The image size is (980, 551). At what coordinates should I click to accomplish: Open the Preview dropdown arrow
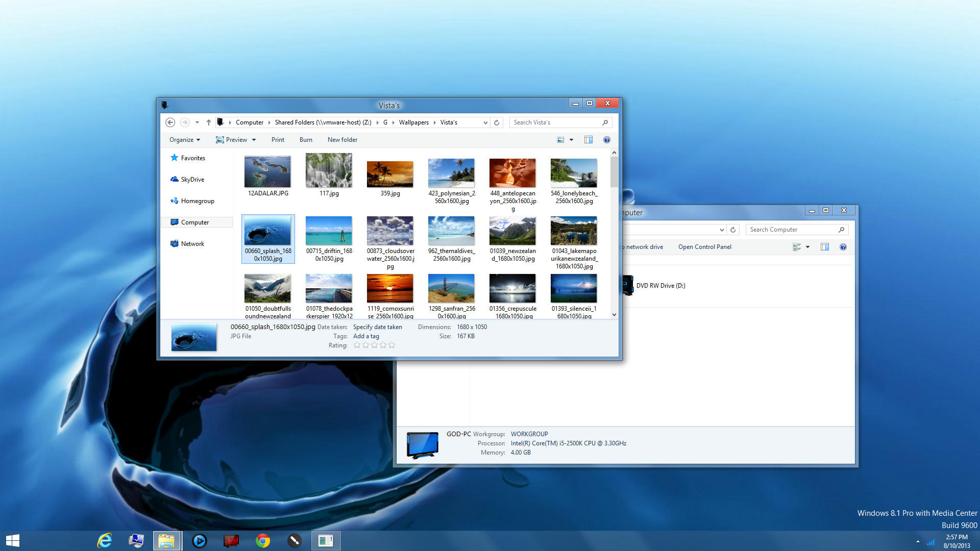tap(254, 140)
